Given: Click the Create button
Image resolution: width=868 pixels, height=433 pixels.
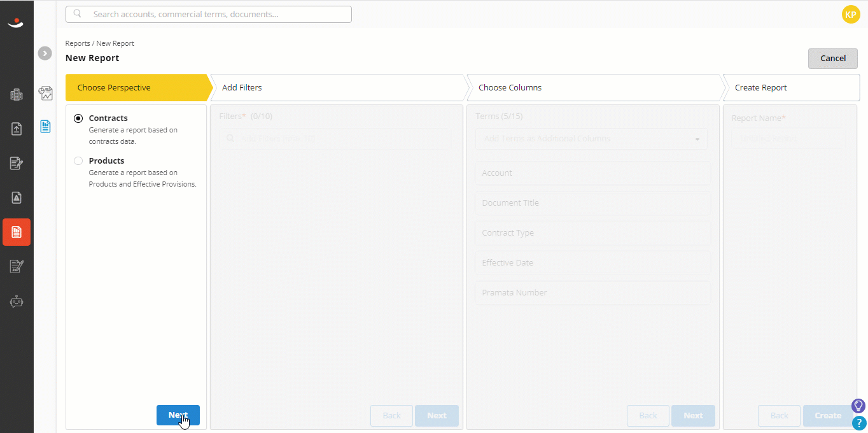Looking at the screenshot, I should pyautogui.click(x=828, y=415).
